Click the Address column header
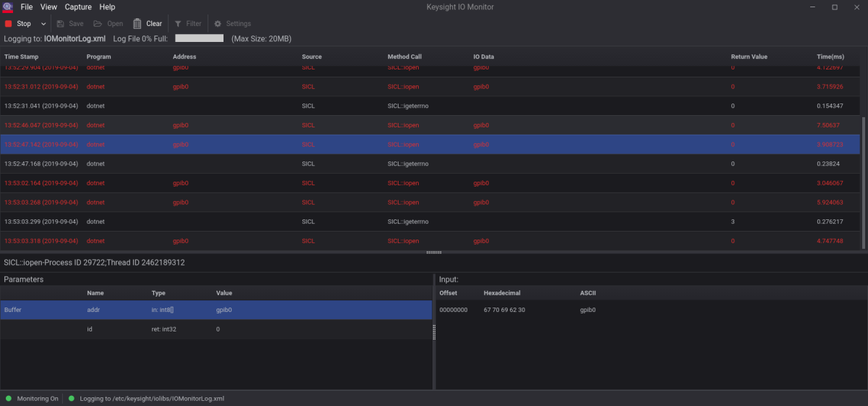This screenshot has width=868, height=406. click(x=184, y=56)
